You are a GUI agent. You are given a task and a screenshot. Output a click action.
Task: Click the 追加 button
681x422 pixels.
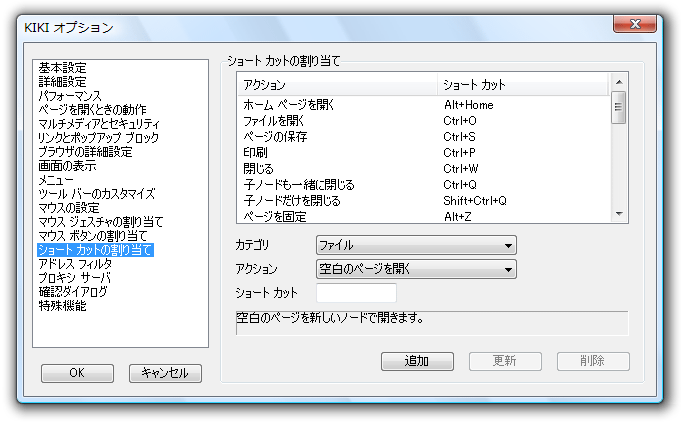point(417,361)
